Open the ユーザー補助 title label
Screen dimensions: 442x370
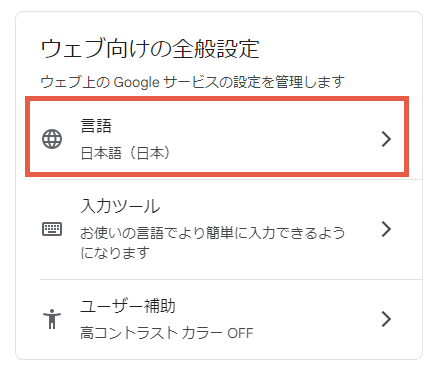click(128, 306)
